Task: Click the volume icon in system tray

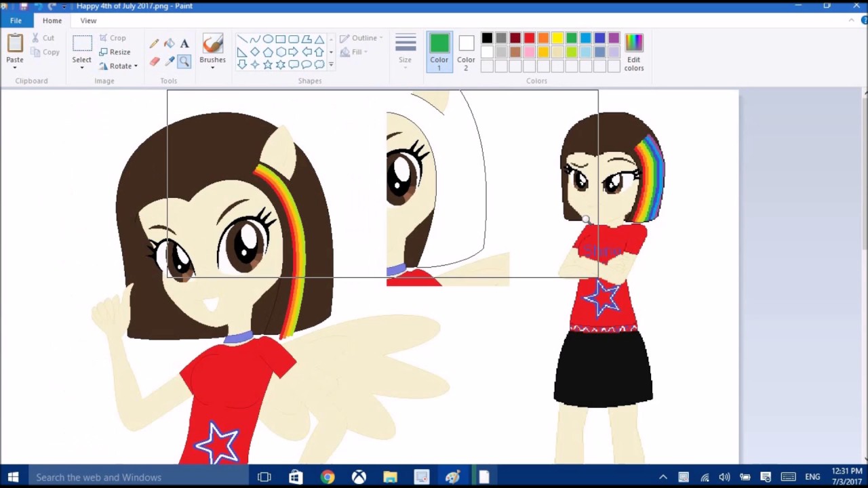Action: pos(724,477)
